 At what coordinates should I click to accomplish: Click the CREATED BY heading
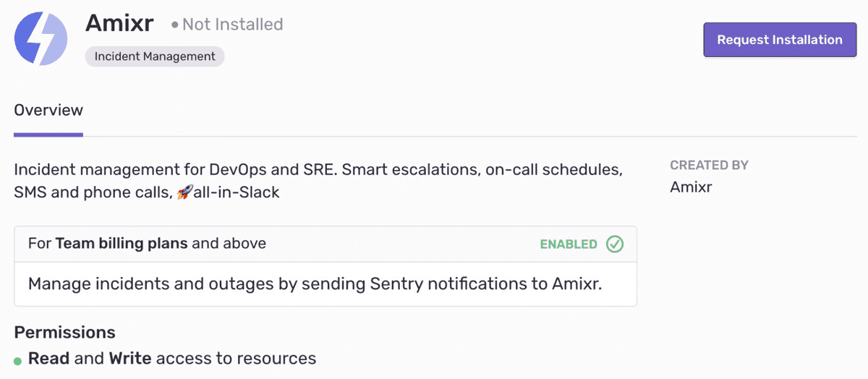pos(709,166)
